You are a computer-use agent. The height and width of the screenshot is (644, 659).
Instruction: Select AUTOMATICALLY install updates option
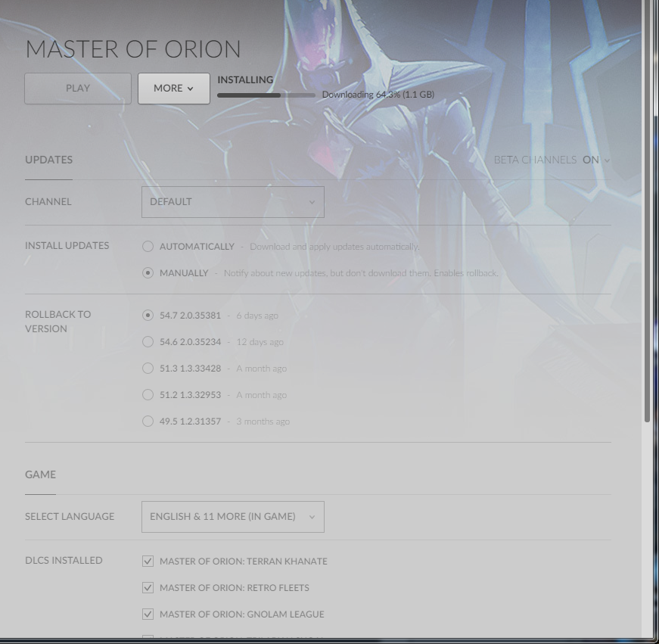pos(148,247)
